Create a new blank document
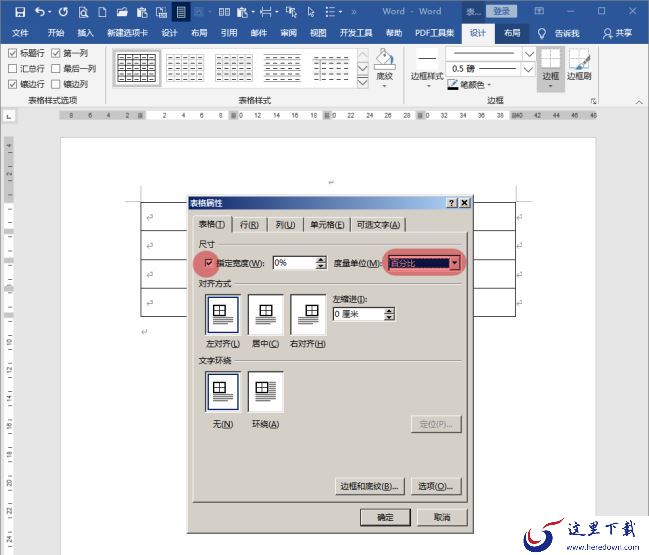Viewport: 649px width, 555px height. click(102, 12)
